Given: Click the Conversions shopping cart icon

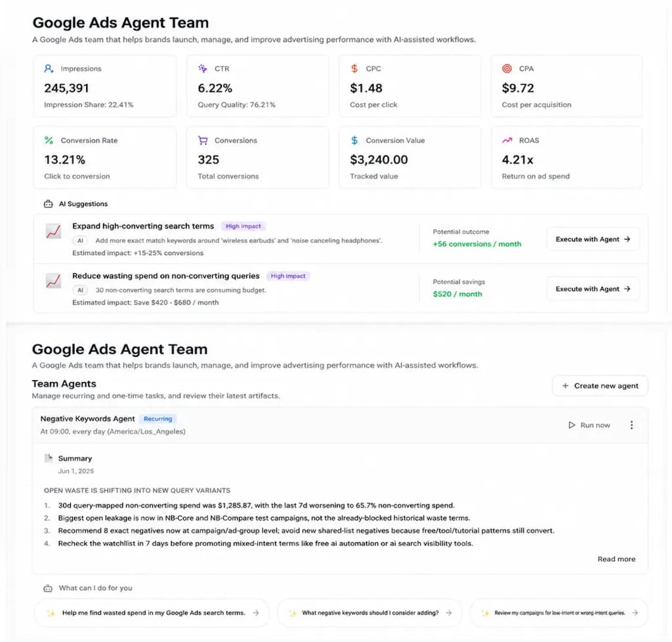Looking at the screenshot, I should pyautogui.click(x=203, y=140).
